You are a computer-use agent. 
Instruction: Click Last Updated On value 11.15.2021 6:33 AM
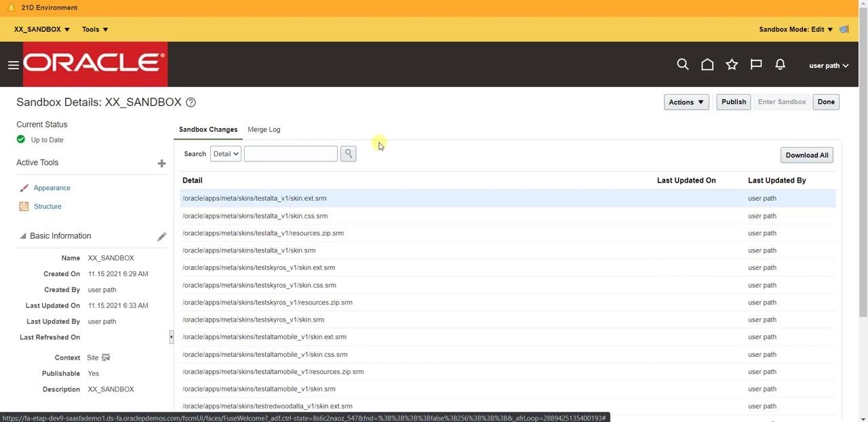[118, 305]
